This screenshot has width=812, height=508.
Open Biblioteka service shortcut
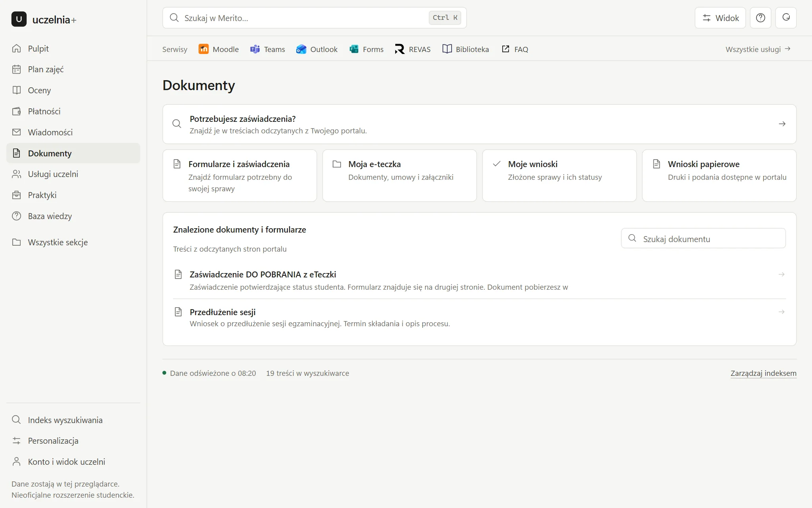(465, 49)
